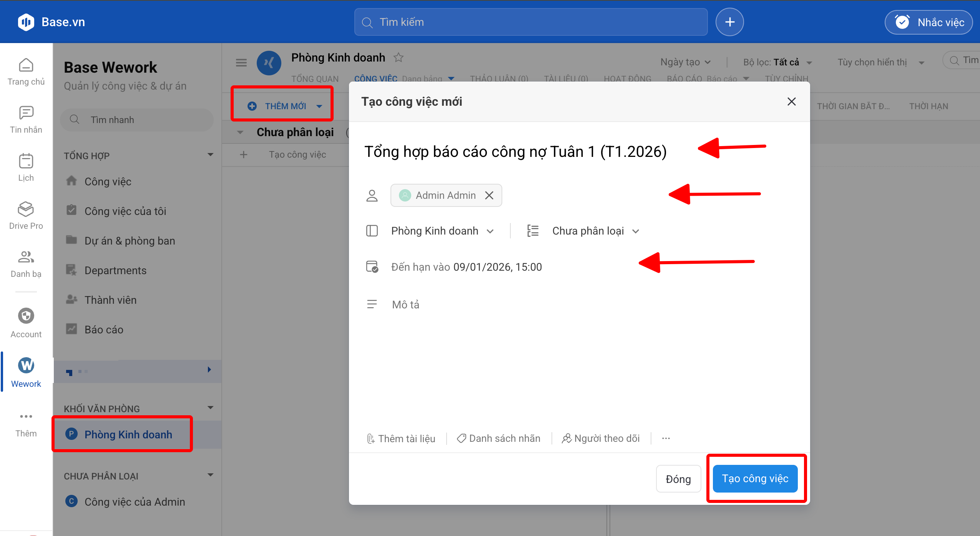The image size is (980, 536).
Task: Collapse the KHỐI VĂN PHÒNG section
Action: point(210,408)
